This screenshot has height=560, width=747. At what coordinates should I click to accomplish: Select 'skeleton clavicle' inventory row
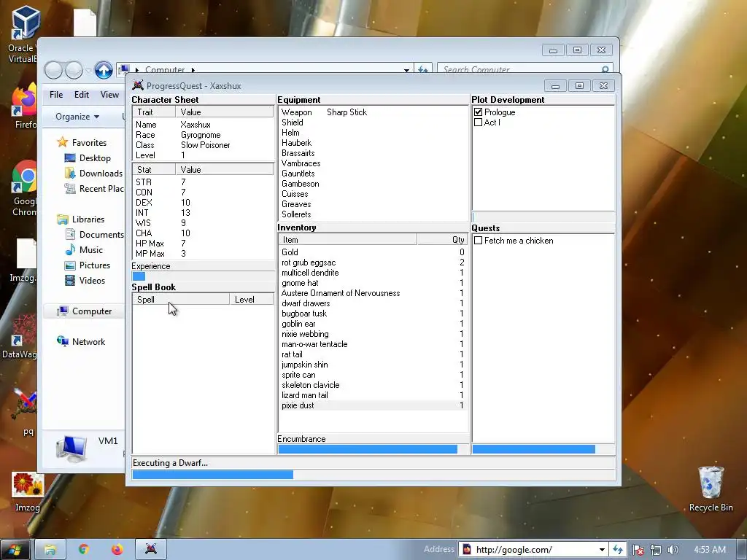372,385
